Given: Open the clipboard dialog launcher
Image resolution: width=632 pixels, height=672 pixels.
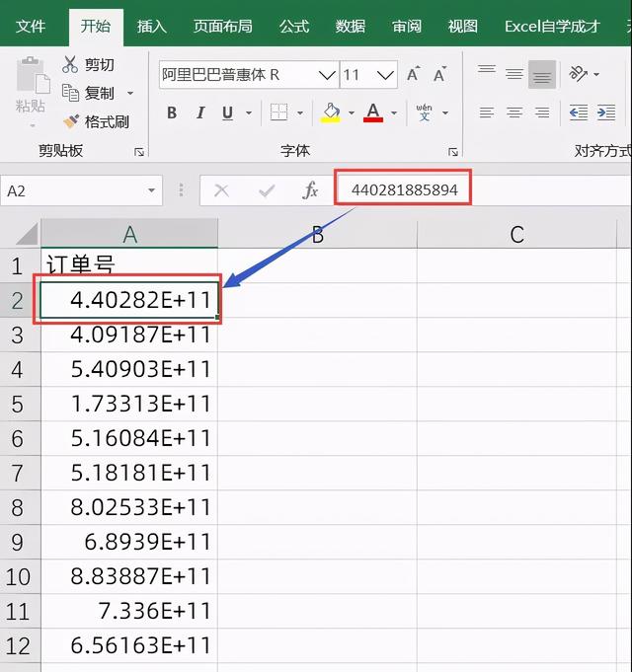Looking at the screenshot, I should pyautogui.click(x=139, y=152).
